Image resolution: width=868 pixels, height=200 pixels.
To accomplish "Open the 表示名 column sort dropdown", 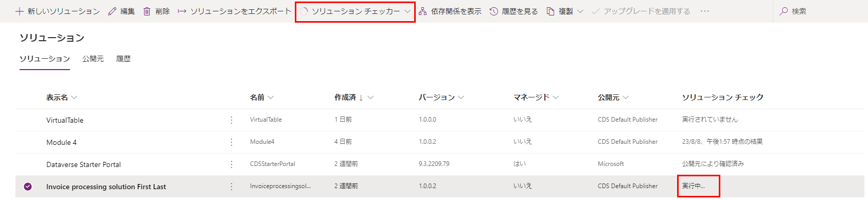I will click(74, 97).
